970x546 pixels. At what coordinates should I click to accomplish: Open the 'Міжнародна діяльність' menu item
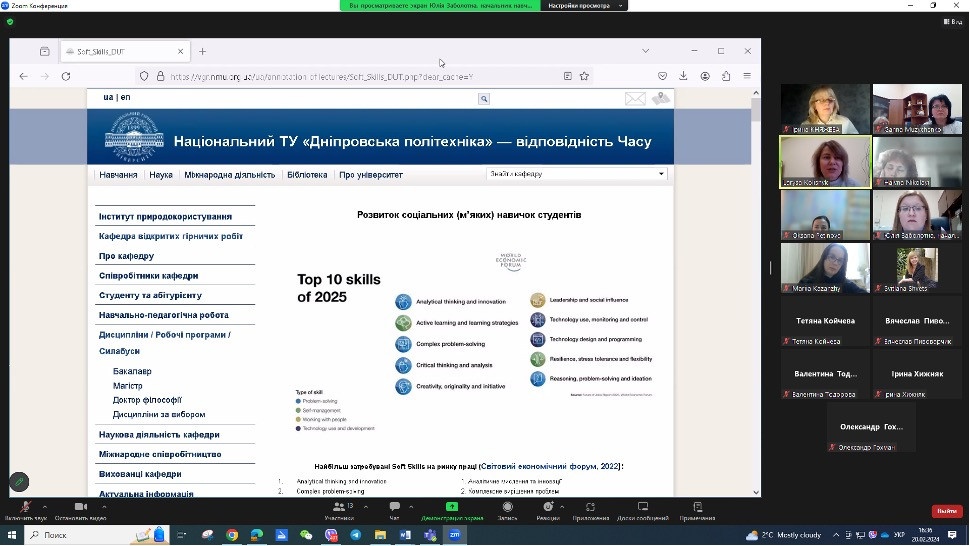229,175
